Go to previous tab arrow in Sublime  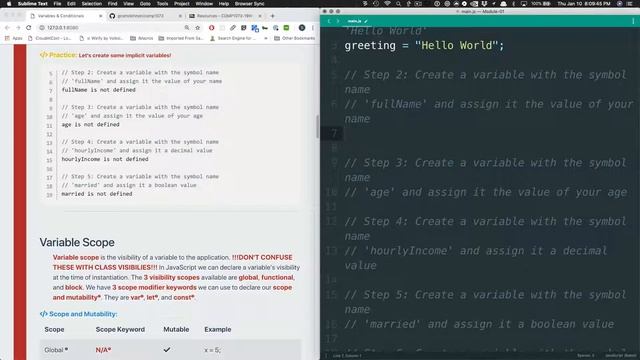pos(329,21)
